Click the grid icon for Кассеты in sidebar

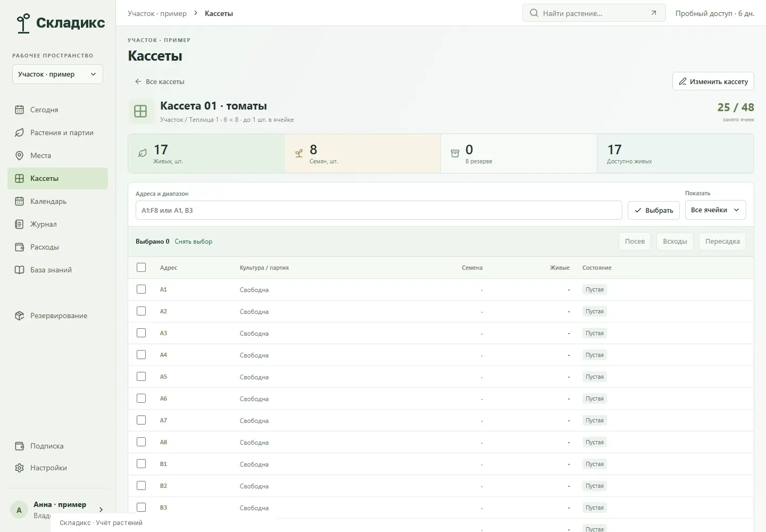coord(20,178)
